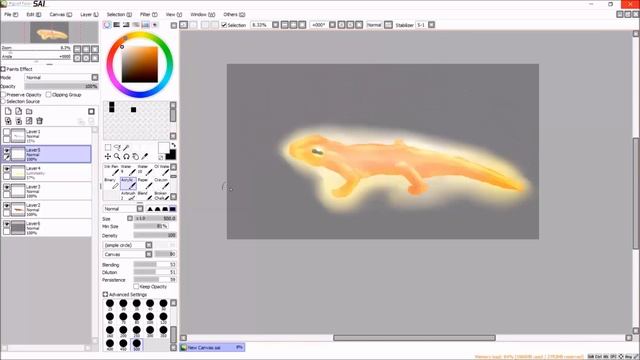Click the hue ring of color wheel

[140, 35]
